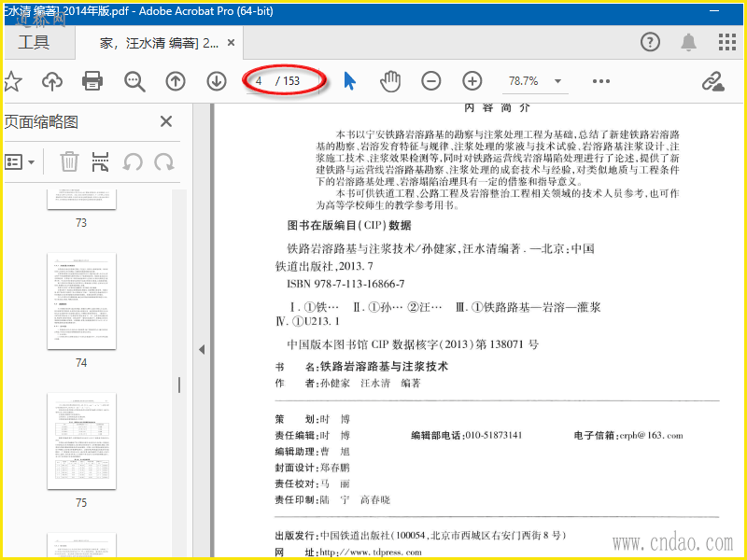Select page 74 thumbnail
This screenshot has width=747, height=560.
tap(81, 301)
